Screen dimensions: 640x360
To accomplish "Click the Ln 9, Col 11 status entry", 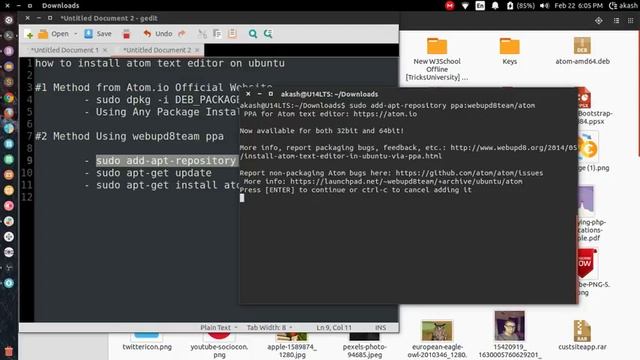I will pos(334,327).
